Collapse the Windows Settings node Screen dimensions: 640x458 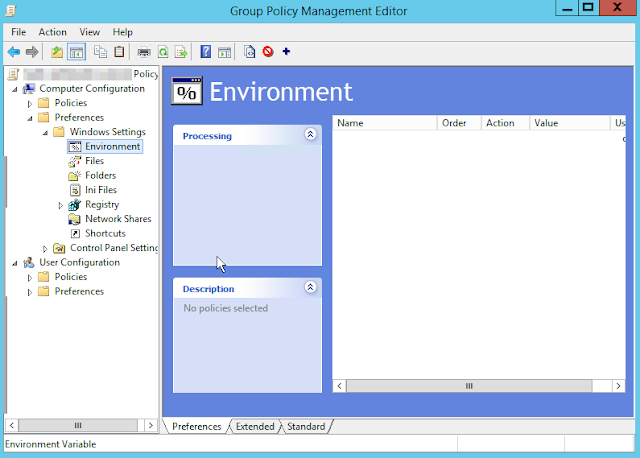[45, 133]
